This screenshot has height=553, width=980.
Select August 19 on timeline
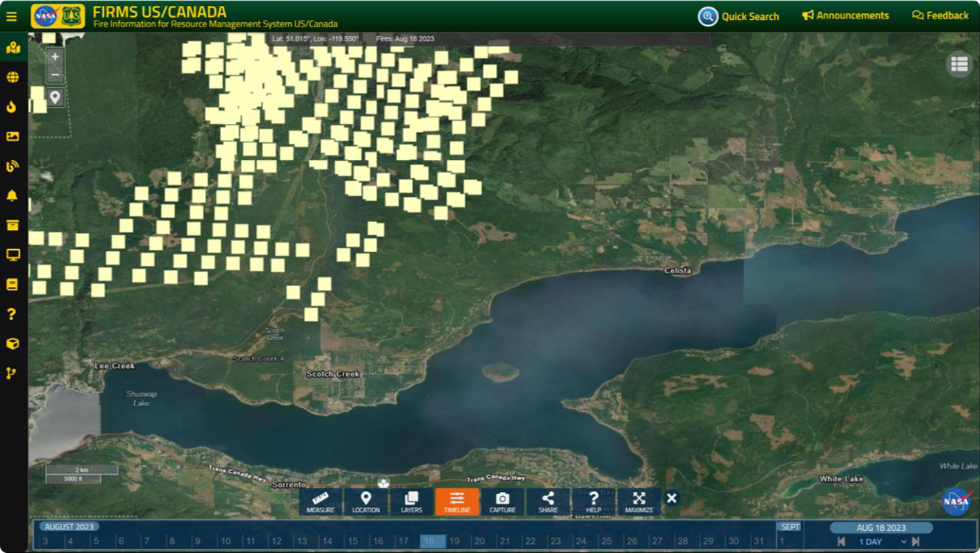coord(455,541)
